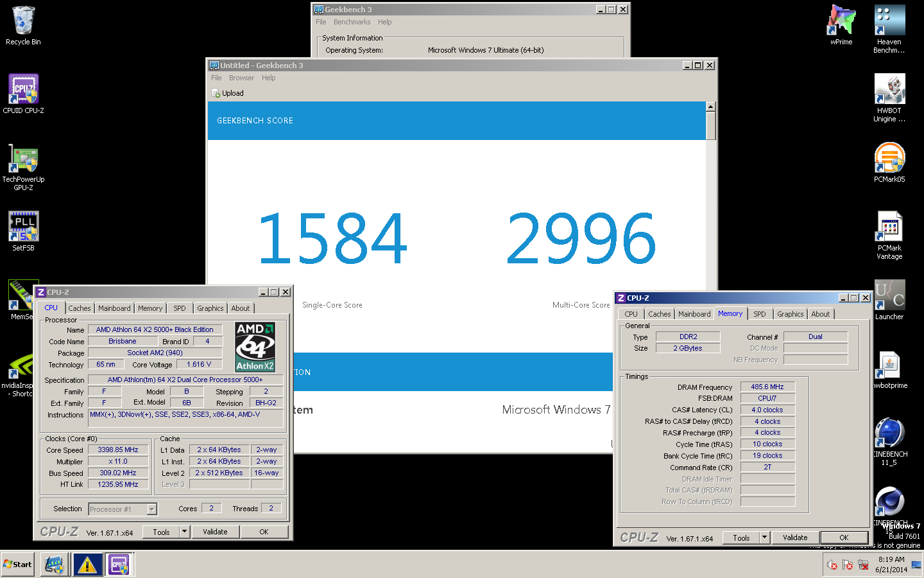
Task: Click Tools button in left CPU-Z
Action: coord(162,532)
